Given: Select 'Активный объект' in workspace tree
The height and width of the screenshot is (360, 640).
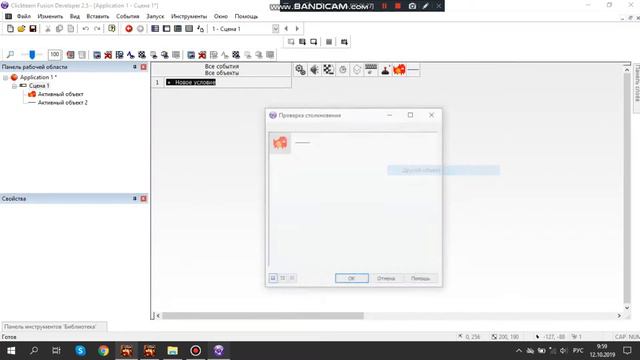Looking at the screenshot, I should pos(60,94).
